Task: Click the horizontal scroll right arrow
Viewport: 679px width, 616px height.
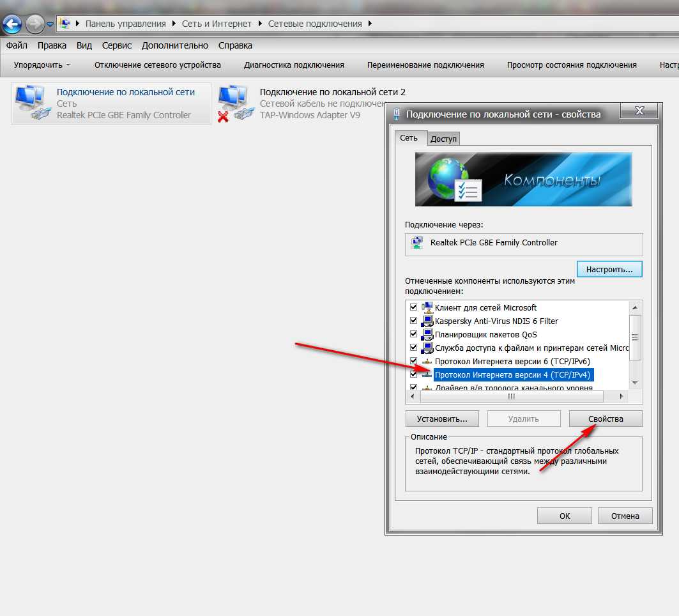Action: tap(622, 396)
